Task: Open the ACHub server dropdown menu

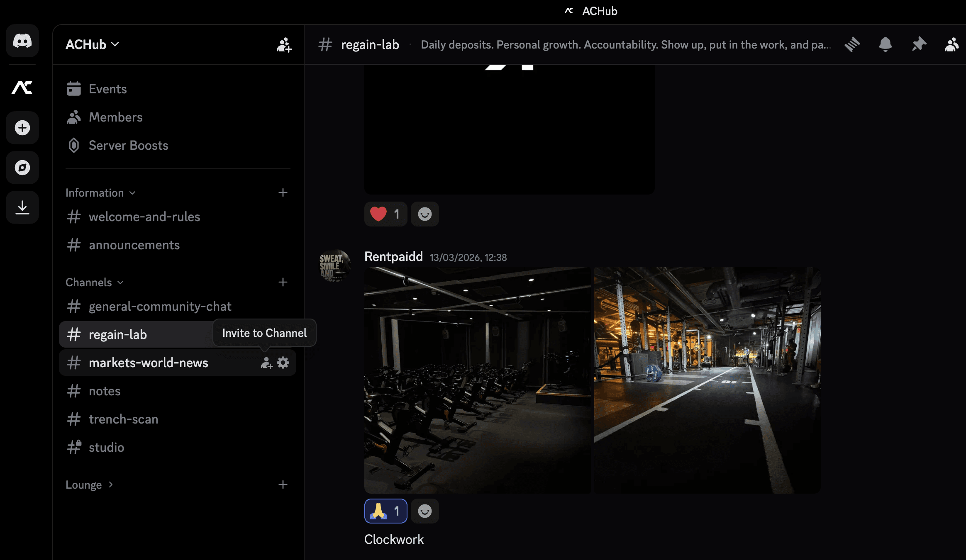Action: coord(93,44)
